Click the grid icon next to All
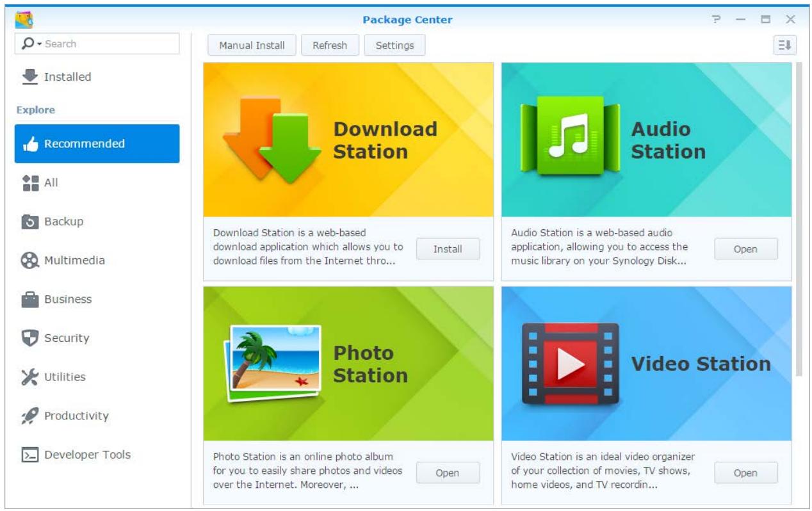This screenshot has width=812, height=511. pyautogui.click(x=30, y=183)
